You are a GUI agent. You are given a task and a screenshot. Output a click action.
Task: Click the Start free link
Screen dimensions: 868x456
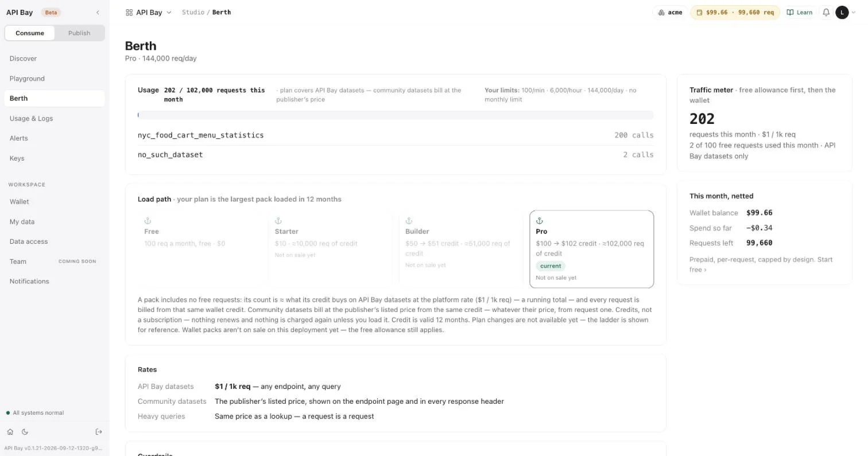click(761, 264)
